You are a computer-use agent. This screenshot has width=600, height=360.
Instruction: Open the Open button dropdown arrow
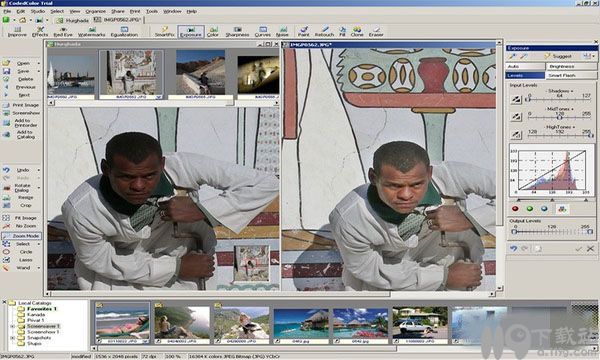click(x=39, y=63)
